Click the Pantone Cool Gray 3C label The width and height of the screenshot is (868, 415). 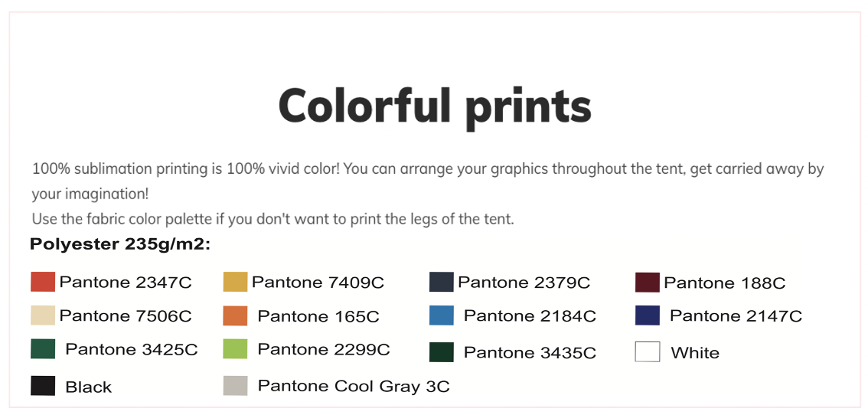pyautogui.click(x=354, y=386)
